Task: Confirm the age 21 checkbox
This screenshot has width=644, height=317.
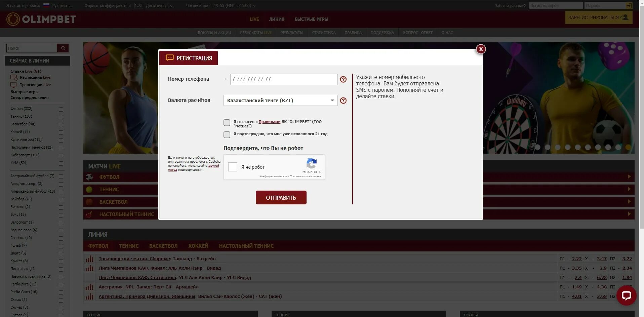Action: click(x=227, y=135)
